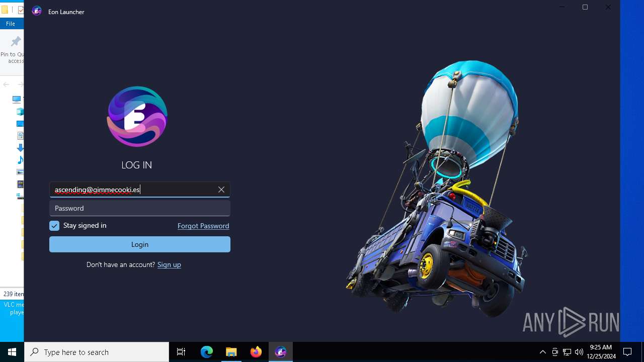The height and width of the screenshot is (362, 644).
Task: Click the Eon Launcher title bar logo
Action: 37,11
